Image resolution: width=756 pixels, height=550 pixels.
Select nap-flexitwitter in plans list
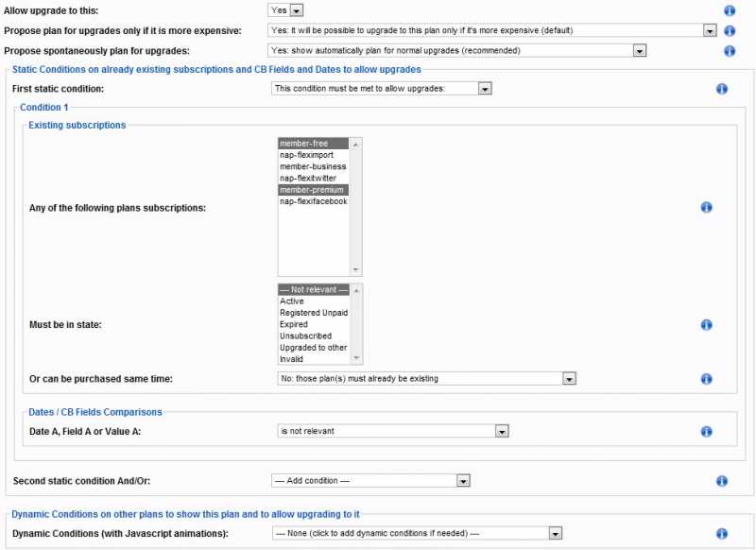pyautogui.click(x=314, y=178)
